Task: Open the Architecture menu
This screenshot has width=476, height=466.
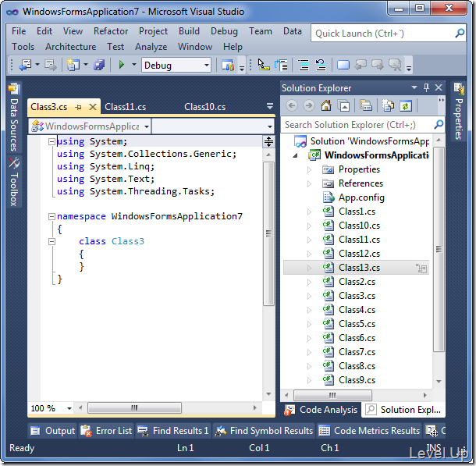Action: pyautogui.click(x=71, y=47)
